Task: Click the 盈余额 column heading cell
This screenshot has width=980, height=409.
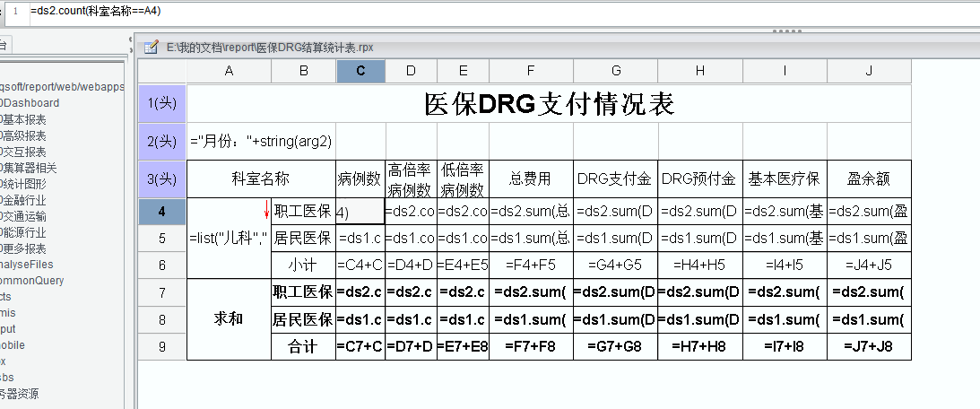Action: (868, 178)
